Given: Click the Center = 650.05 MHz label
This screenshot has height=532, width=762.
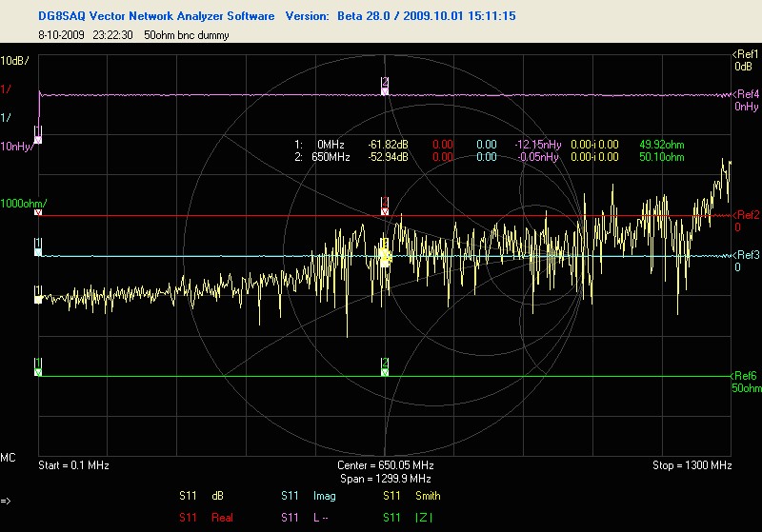Looking at the screenshot, I should 386,465.
